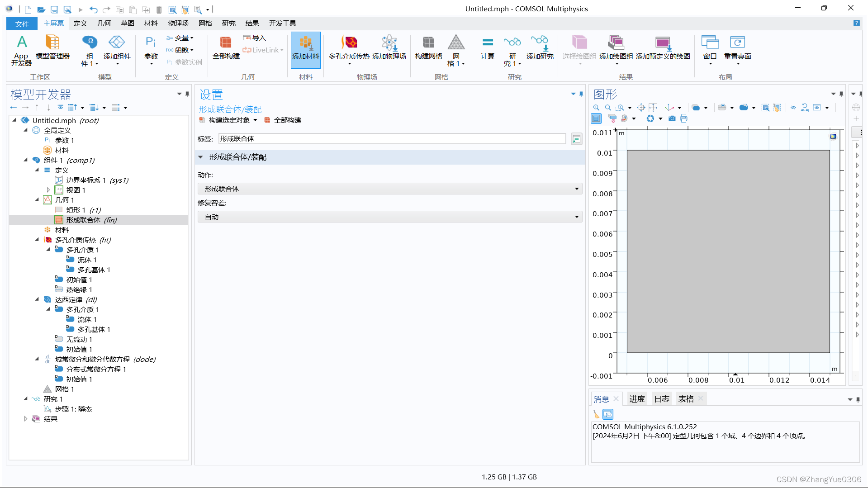Viewport: 868px width, 488px height.
Task: Open 模型管理器 from the ribbon
Action: tap(52, 47)
